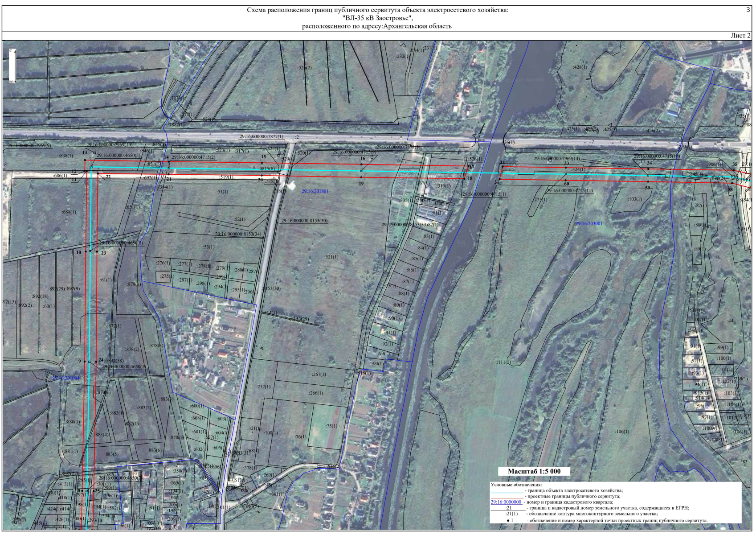The image size is (756, 535).
Task: Click the Лист 2 sheet label
Action: coord(740,36)
